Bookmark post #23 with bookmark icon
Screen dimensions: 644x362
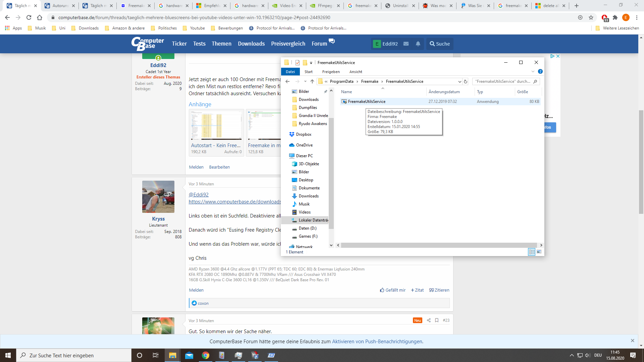coord(437,320)
